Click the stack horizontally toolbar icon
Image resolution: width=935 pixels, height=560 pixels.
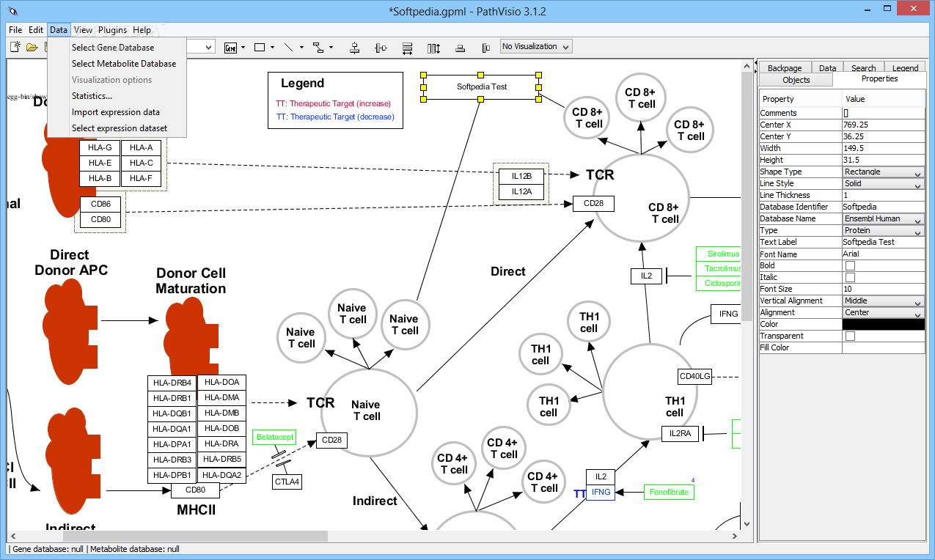tap(485, 48)
